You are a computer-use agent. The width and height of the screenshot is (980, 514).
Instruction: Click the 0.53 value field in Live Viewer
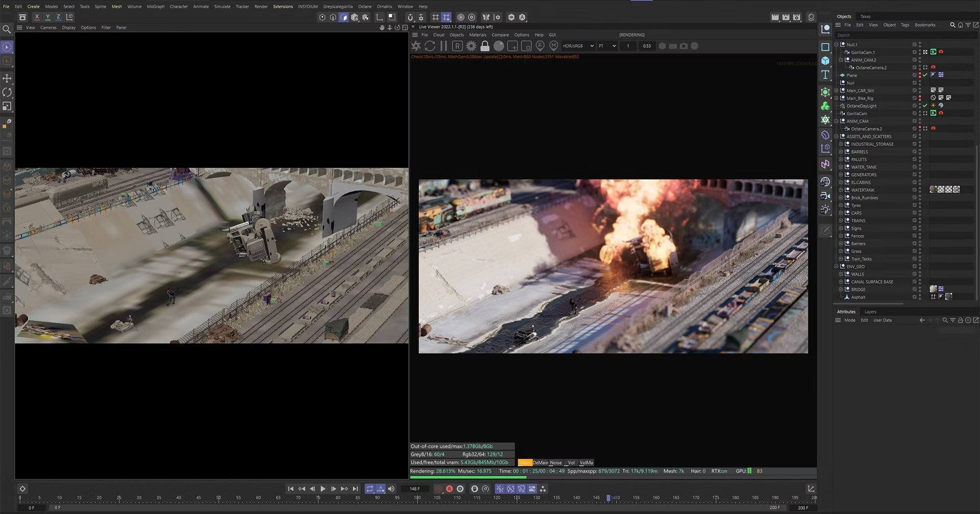pyautogui.click(x=647, y=46)
